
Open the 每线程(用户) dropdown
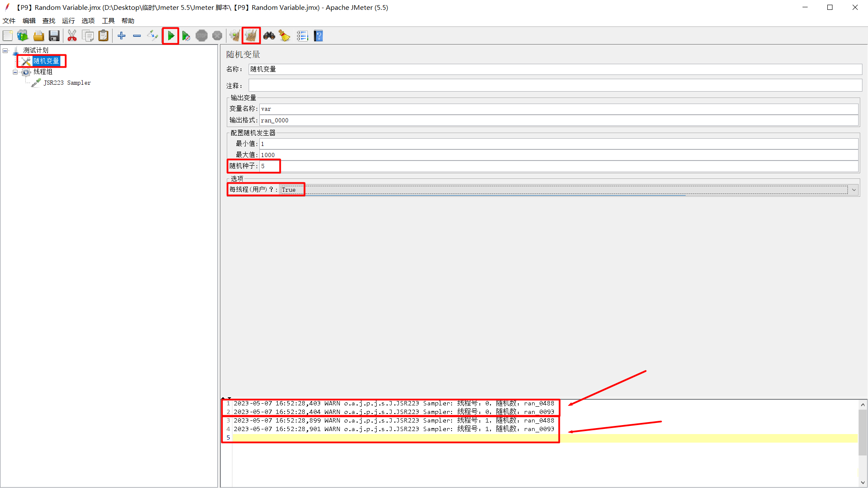854,190
